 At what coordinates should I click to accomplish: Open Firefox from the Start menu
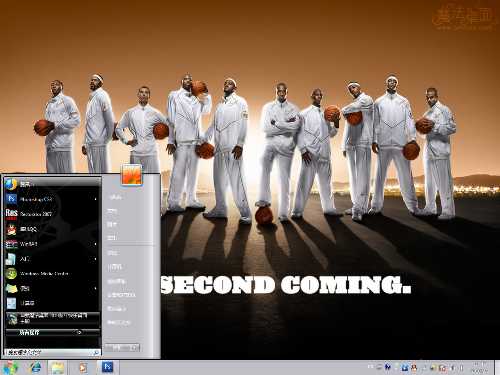point(52,184)
